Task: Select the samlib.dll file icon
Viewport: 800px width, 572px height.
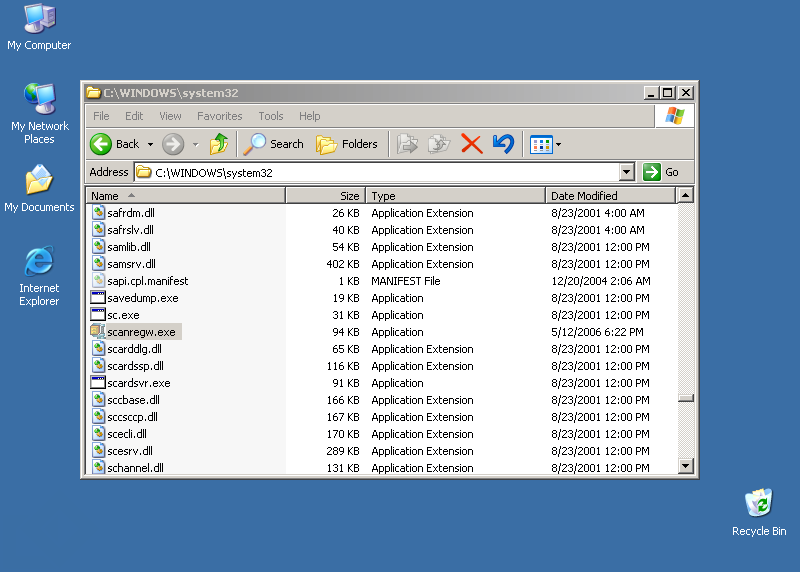Action: click(x=98, y=246)
